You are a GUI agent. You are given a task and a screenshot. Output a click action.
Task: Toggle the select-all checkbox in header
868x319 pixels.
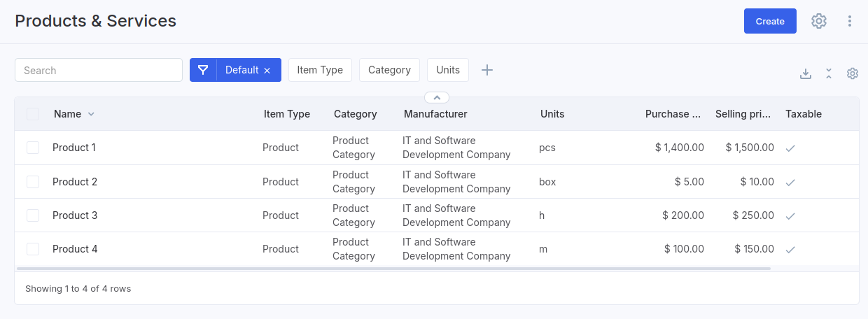point(33,114)
